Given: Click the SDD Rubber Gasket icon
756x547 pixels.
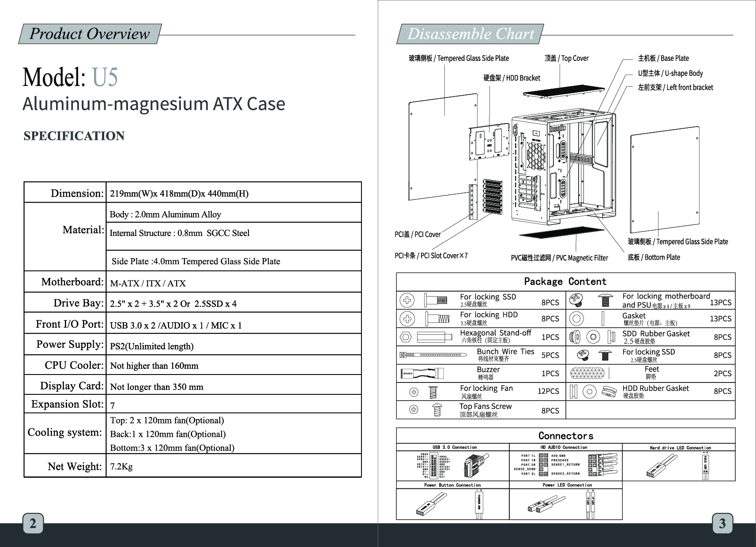Looking at the screenshot, I should click(x=593, y=337).
